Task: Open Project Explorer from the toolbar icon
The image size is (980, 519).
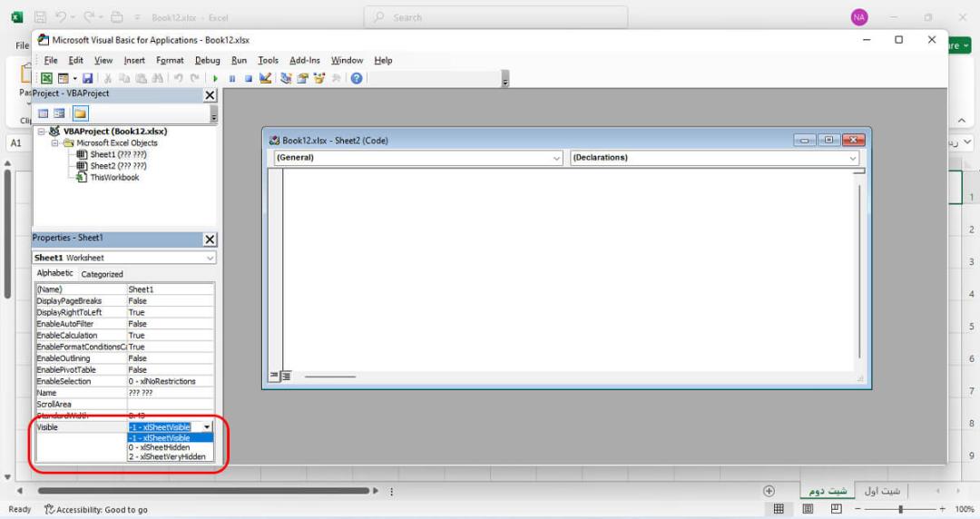Action: 286,78
